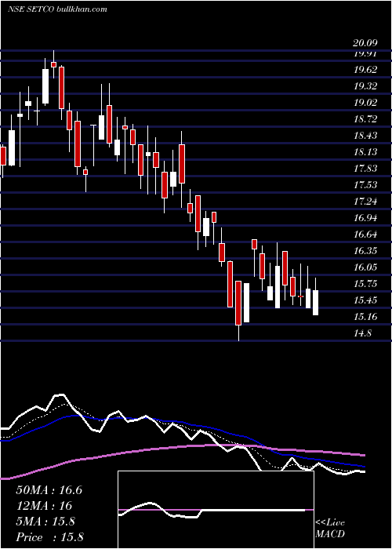Click the 19.32 price axis label
The image size is (392, 549).
coord(366,86)
